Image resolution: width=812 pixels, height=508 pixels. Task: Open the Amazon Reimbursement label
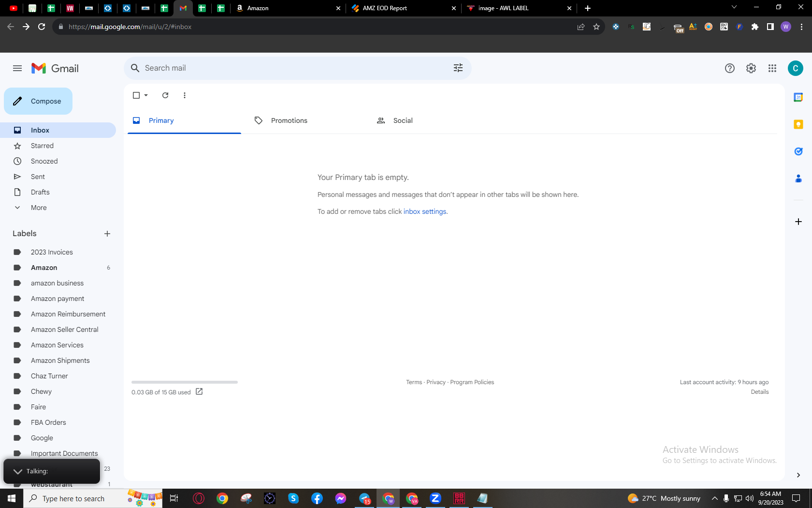click(58, 314)
